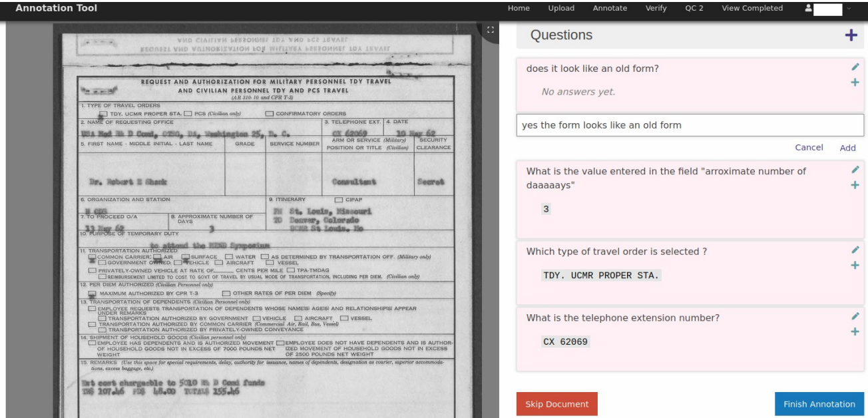This screenshot has height=418, width=868.
Task: Click the Skip Document button
Action: click(x=557, y=404)
